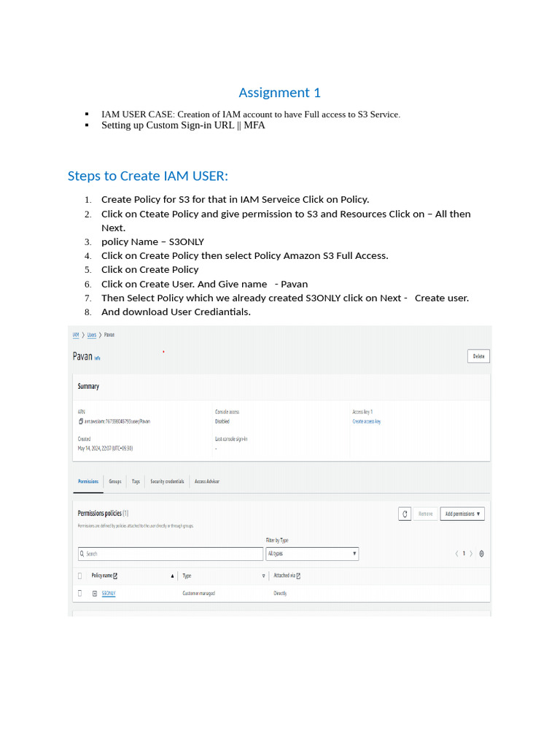Screen dimensions: 560x747
Task: Click the page number 1 indicator
Action: point(464,554)
